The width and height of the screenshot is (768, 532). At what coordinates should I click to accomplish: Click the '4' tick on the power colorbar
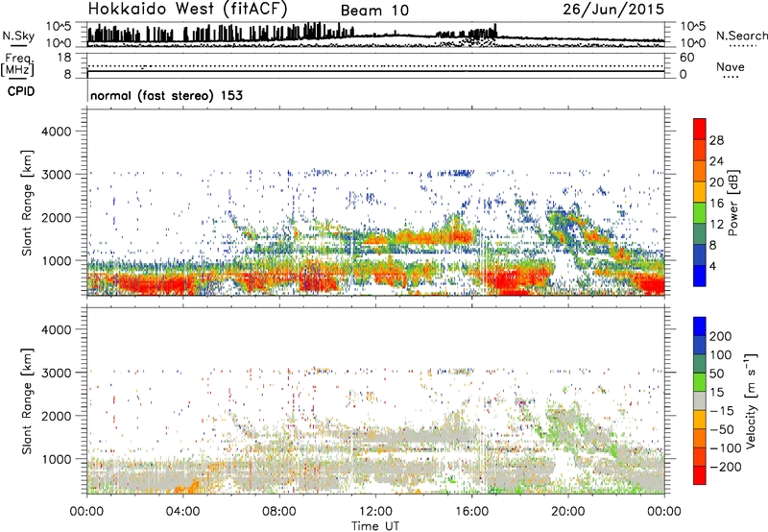713,266
